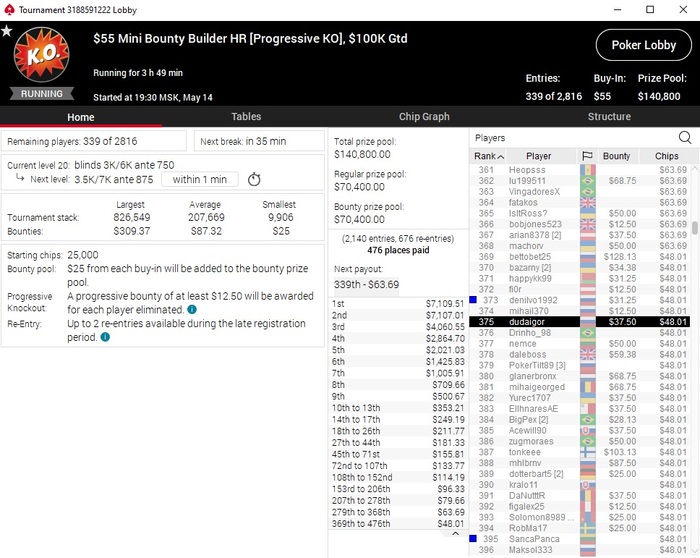Viewport: 700px width, 558px height.
Task: Sort by Chips column header
Action: [667, 156]
